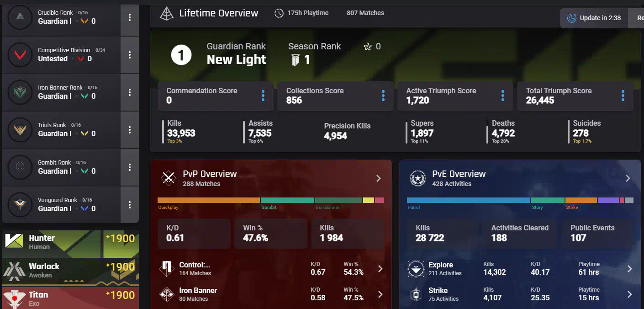The height and width of the screenshot is (309, 644).
Task: Open PvP Iron Banner details arrow
Action: click(x=380, y=294)
